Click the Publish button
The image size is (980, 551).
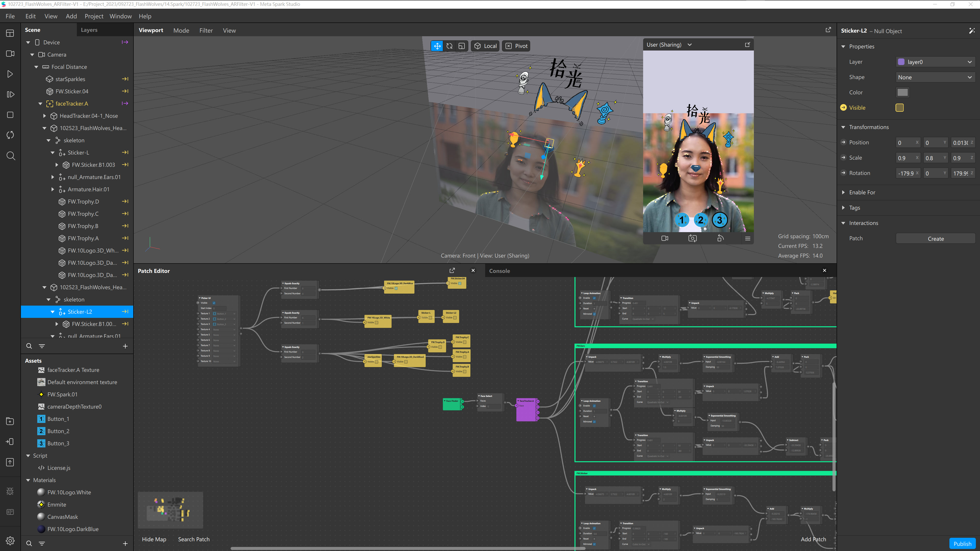[x=962, y=543]
